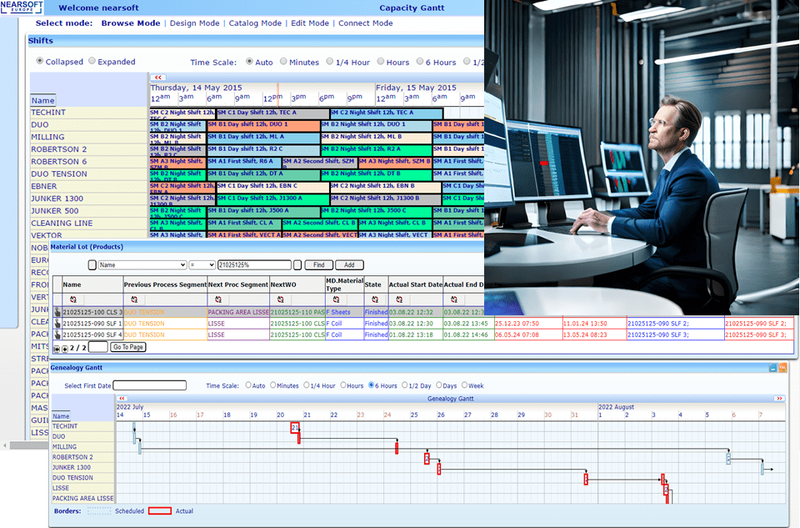Go to first page in Material Lot

point(57,348)
